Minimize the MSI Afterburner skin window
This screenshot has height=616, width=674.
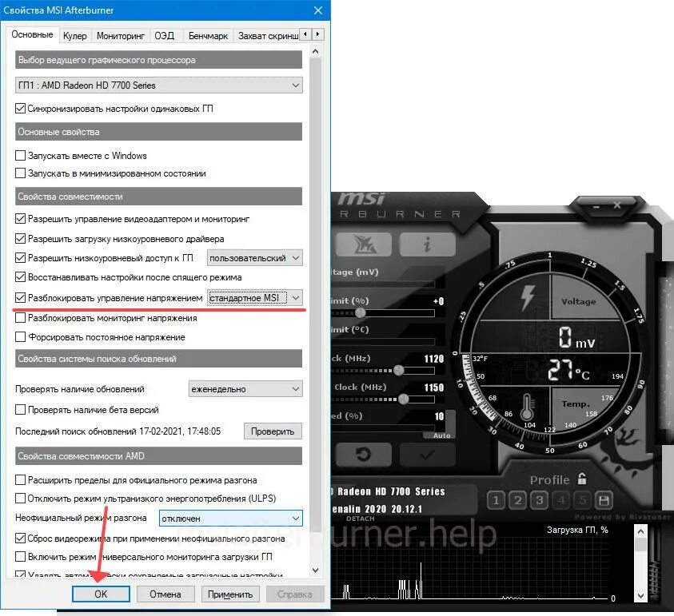[x=596, y=206]
